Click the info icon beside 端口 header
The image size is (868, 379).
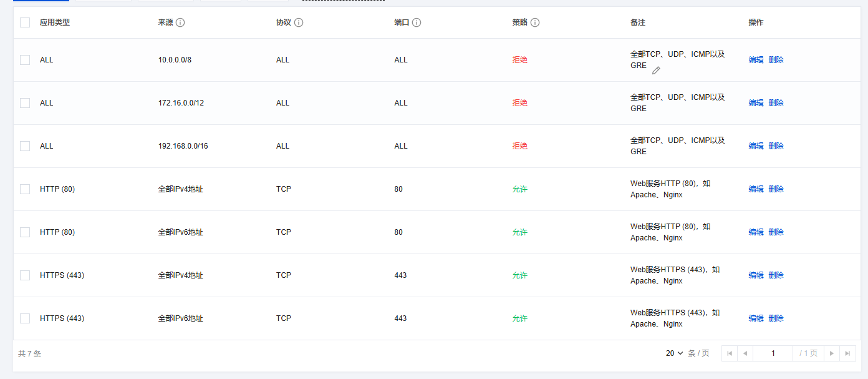coord(417,22)
